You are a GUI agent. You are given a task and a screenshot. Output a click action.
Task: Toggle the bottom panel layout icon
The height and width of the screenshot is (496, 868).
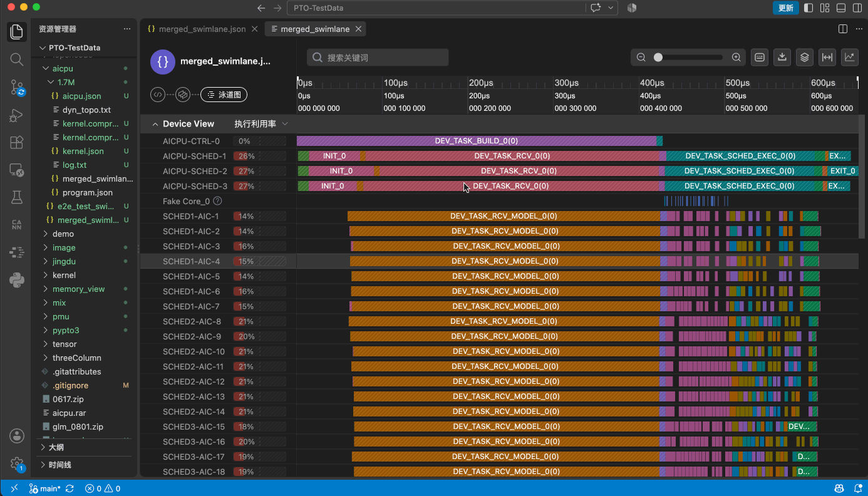[x=841, y=8]
